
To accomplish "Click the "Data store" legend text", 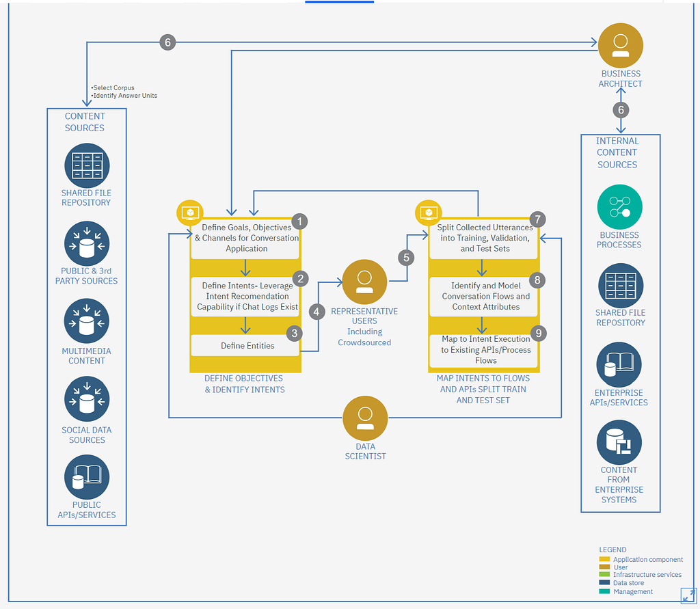I will 629,582.
